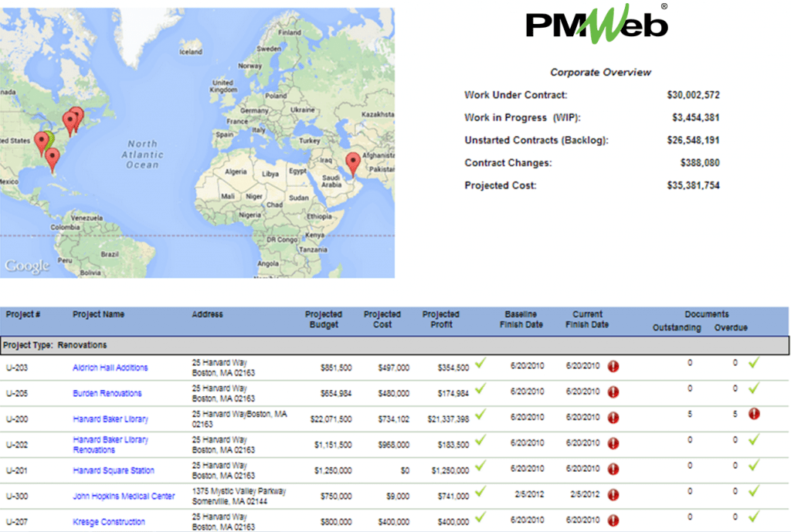Click profit checkmark icon in U-200 row

pos(480,414)
